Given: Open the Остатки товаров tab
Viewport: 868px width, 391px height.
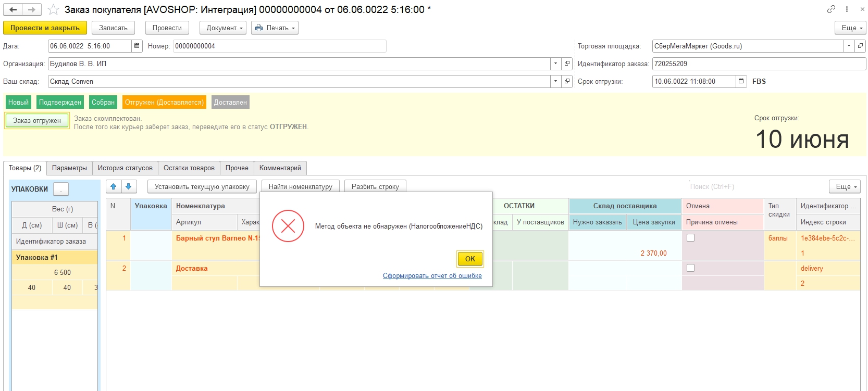Looking at the screenshot, I should pyautogui.click(x=189, y=168).
